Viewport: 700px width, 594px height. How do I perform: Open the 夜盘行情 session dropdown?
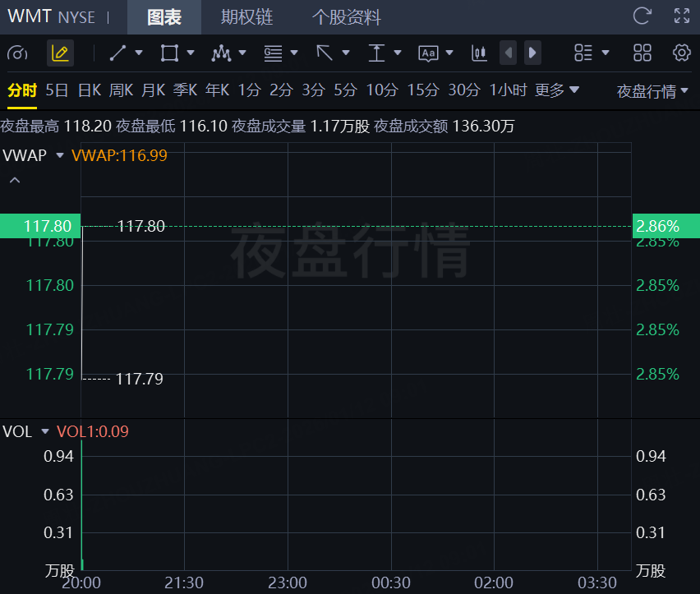652,91
